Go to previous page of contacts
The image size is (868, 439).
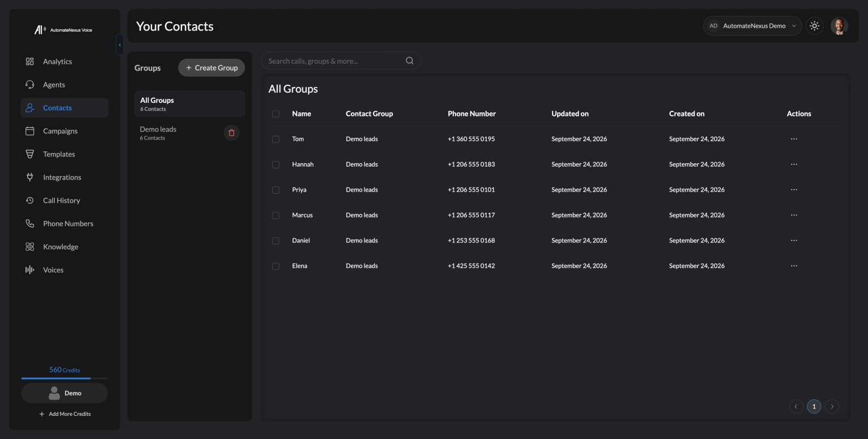pyautogui.click(x=796, y=406)
